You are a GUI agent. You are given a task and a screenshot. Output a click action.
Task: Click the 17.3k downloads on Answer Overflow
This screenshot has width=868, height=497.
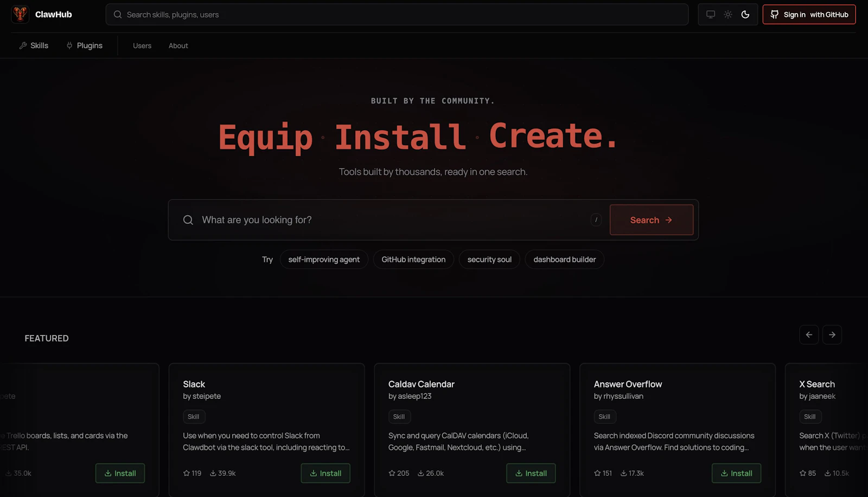633,473
